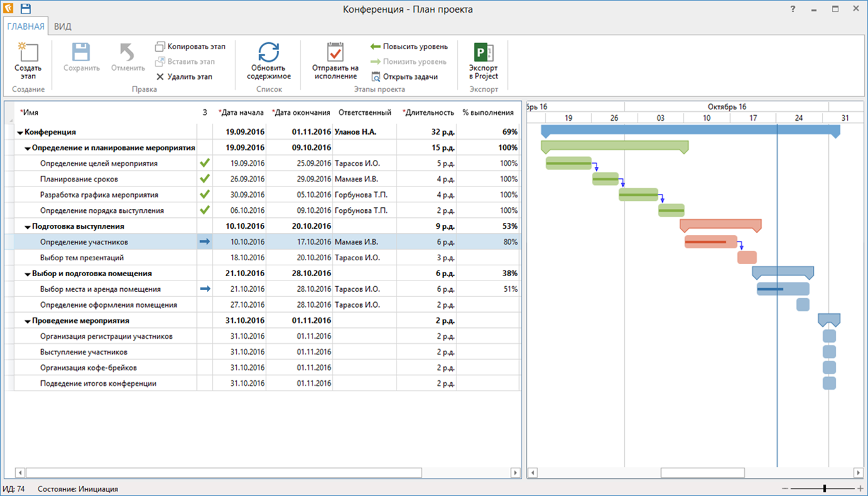The height and width of the screenshot is (496, 868).
Task: Click green checkmark for Разработка графика мероприятия
Action: coord(205,195)
